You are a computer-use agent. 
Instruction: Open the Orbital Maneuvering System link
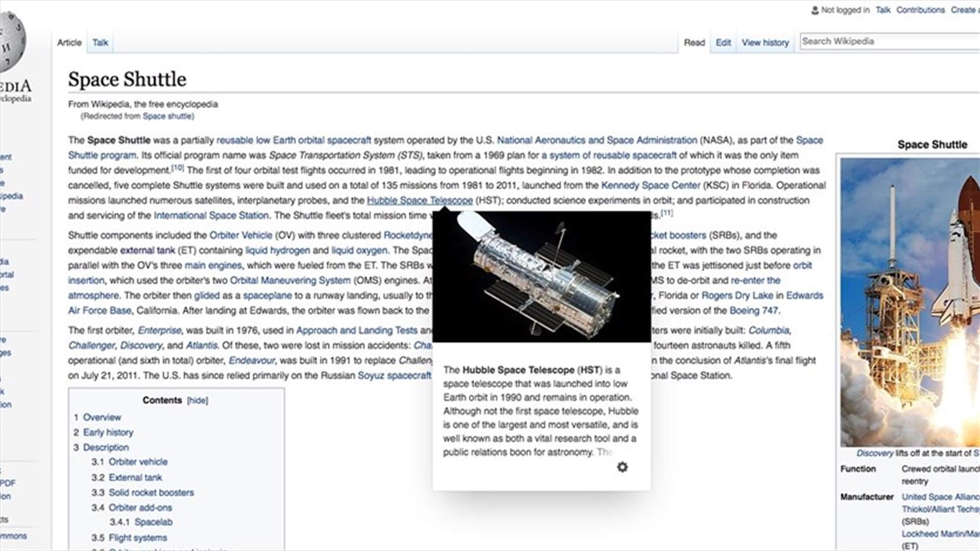click(x=290, y=281)
